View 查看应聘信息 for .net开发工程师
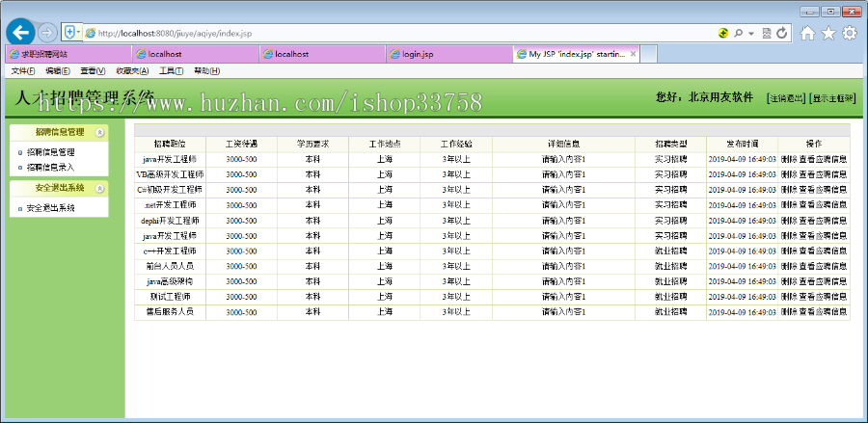868x423 pixels. 824,204
